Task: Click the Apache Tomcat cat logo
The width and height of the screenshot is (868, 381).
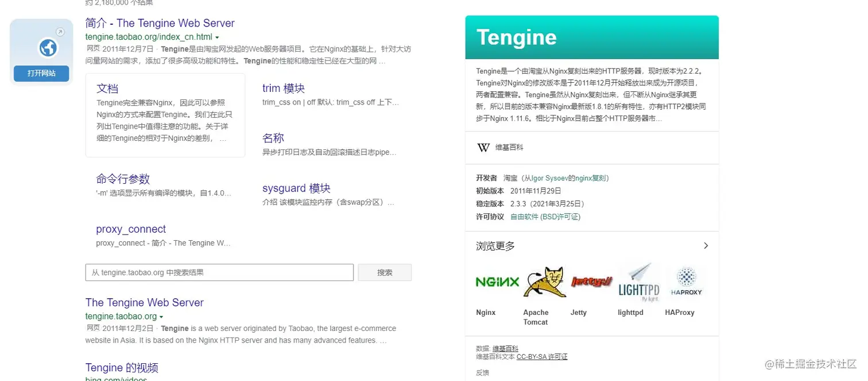Action: [x=545, y=282]
